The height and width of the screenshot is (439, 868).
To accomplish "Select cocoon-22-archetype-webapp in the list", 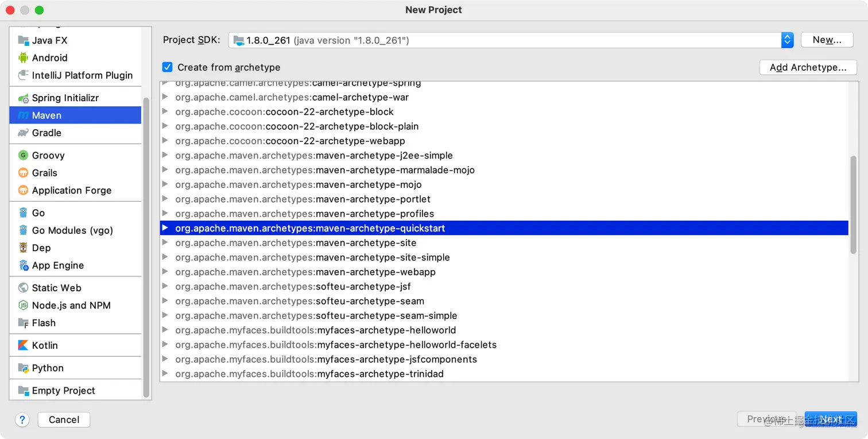I will [x=503, y=141].
